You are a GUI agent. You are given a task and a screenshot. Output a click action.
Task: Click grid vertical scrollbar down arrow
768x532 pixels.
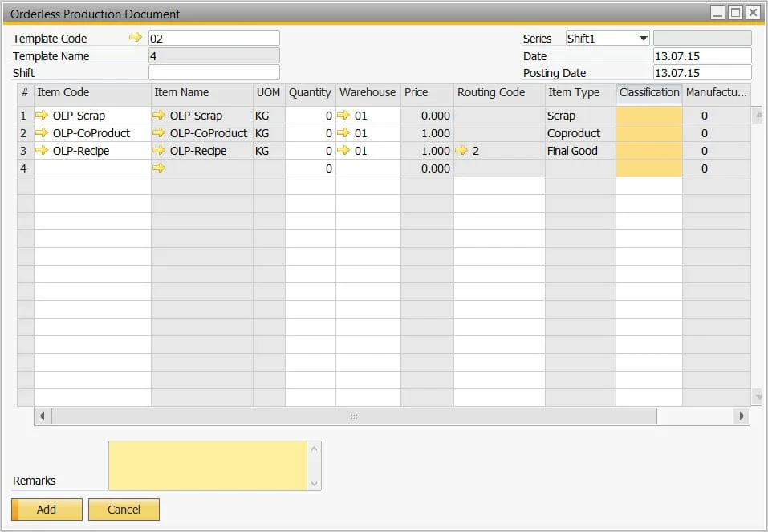(758, 396)
